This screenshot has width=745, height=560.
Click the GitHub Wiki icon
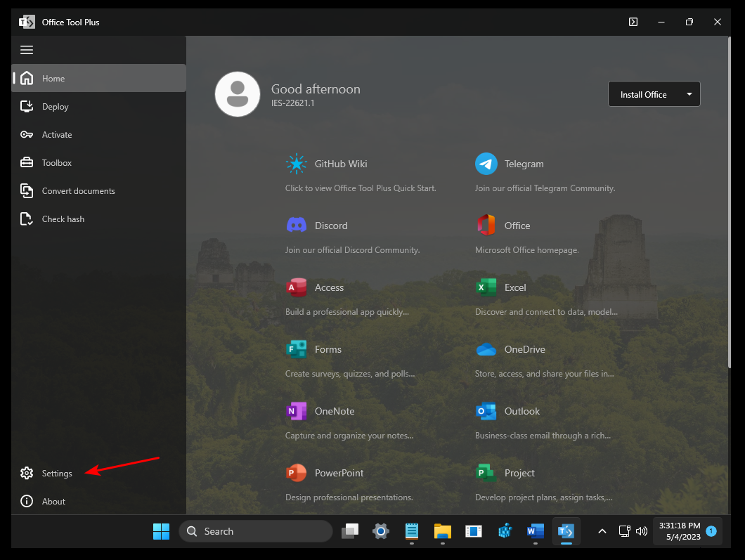[297, 164]
